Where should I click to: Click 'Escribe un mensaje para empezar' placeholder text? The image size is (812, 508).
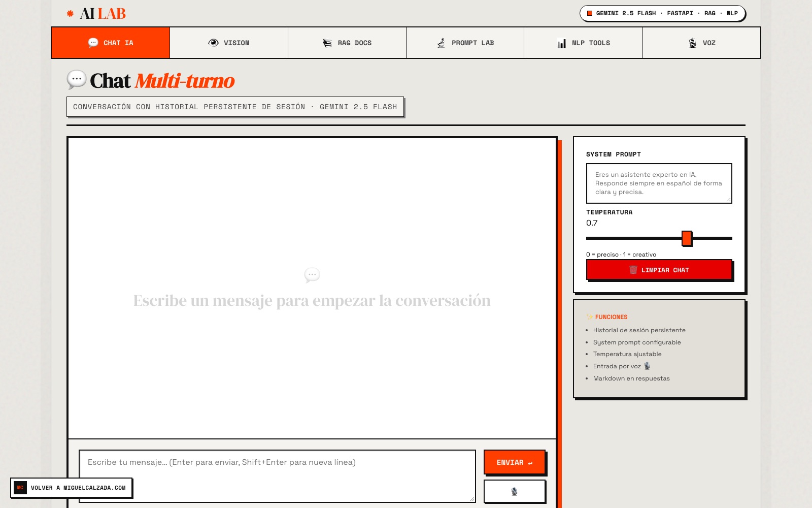312,300
